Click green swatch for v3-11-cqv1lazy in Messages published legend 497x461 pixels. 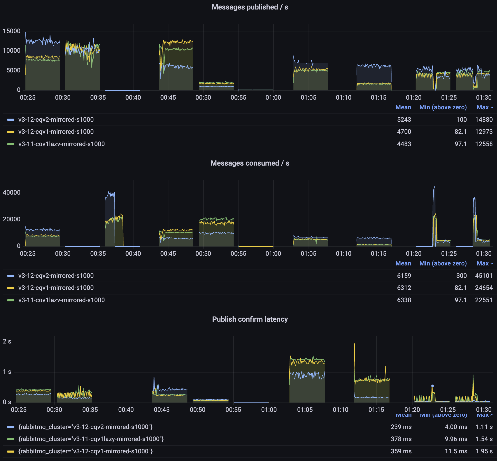(x=11, y=144)
